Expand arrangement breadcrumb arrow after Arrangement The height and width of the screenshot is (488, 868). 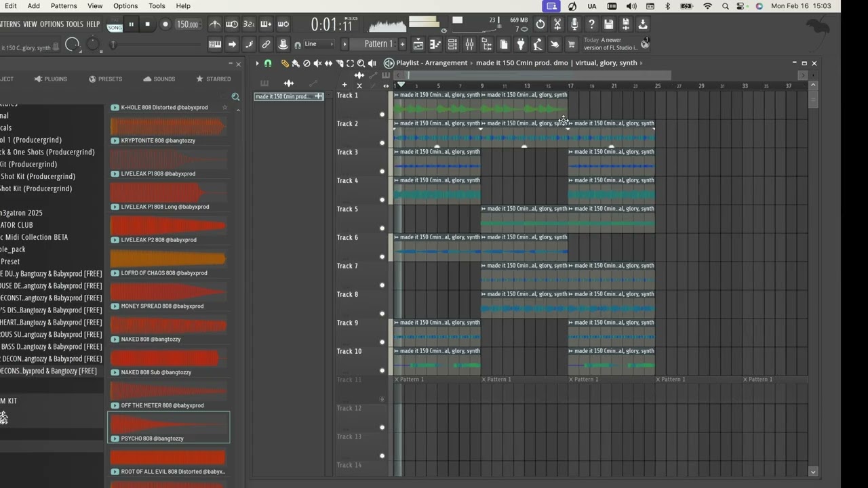pyautogui.click(x=471, y=63)
